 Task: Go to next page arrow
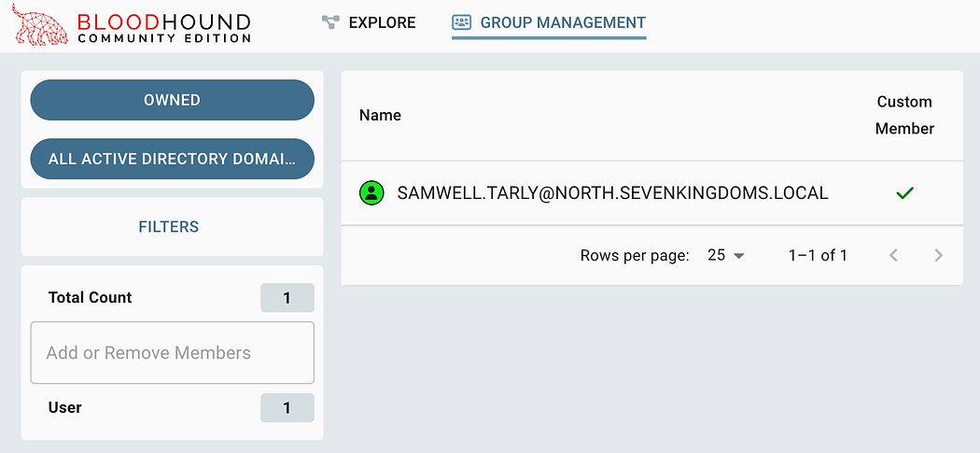click(938, 255)
